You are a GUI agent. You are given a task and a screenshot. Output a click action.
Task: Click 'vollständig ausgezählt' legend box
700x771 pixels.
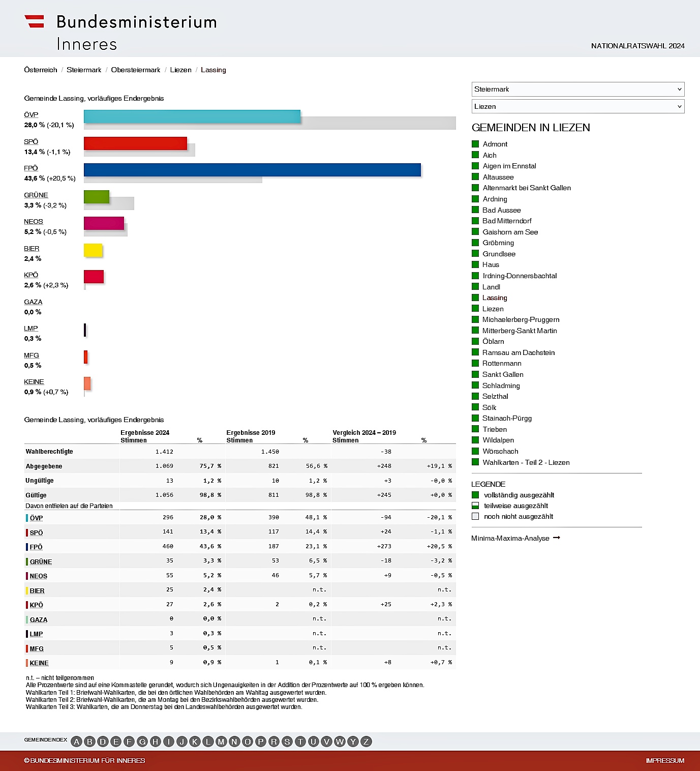475,495
